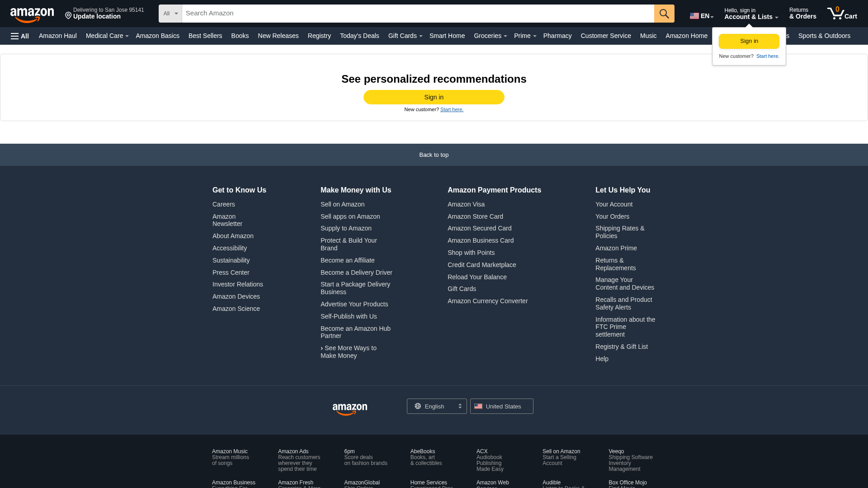Open the Amazon Business Card link
This screenshot has height=488, width=868.
tap(481, 240)
